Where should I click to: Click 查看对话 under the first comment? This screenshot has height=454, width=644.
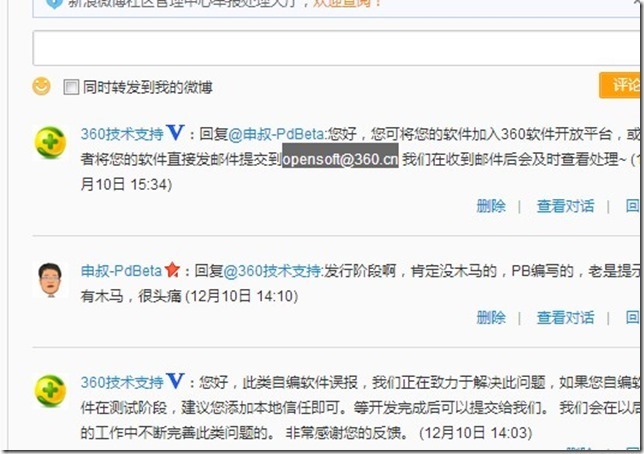click(x=565, y=206)
